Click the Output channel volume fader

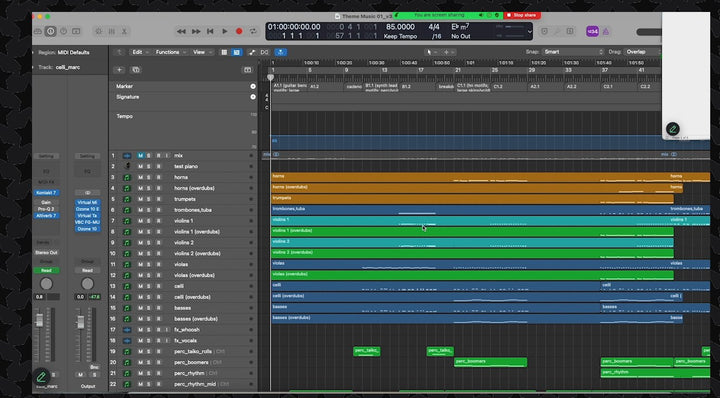[80, 322]
